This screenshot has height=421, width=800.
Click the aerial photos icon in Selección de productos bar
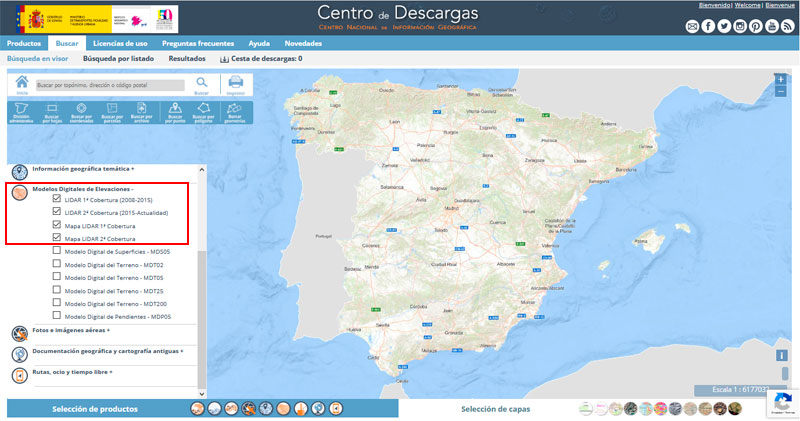[248, 408]
